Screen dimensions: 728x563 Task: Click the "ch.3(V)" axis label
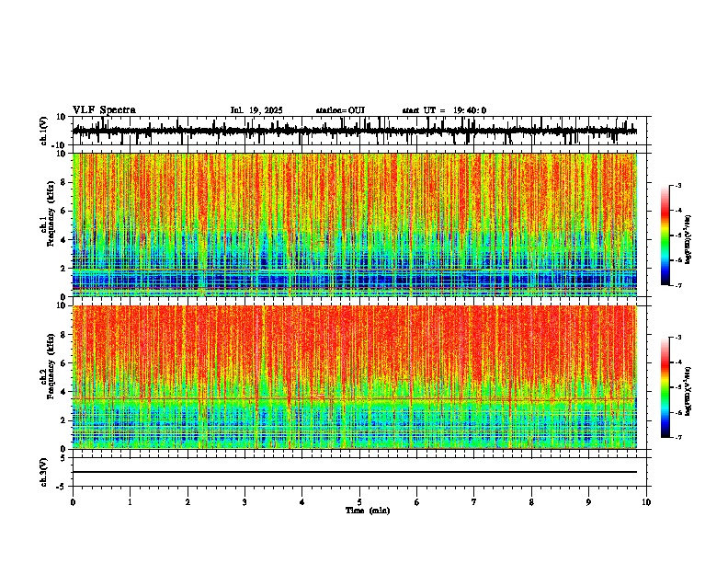click(44, 473)
